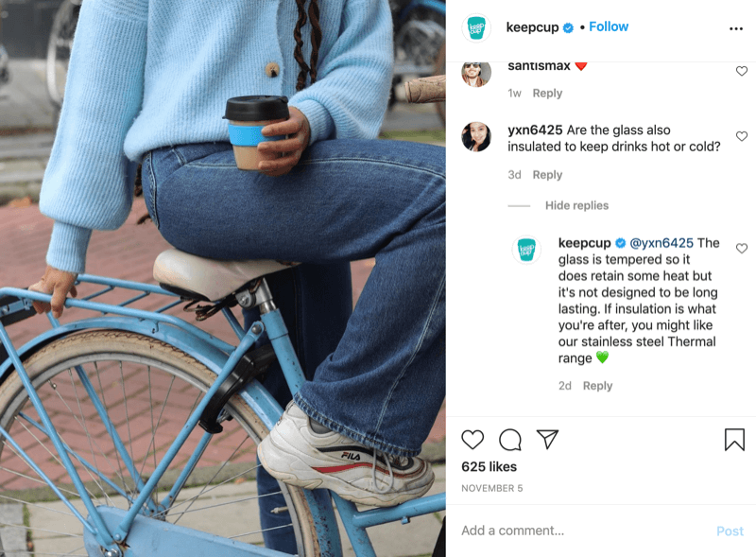Image resolution: width=756 pixels, height=557 pixels.
Task: Open the keepcup profile avatar in header
Action: tap(476, 27)
